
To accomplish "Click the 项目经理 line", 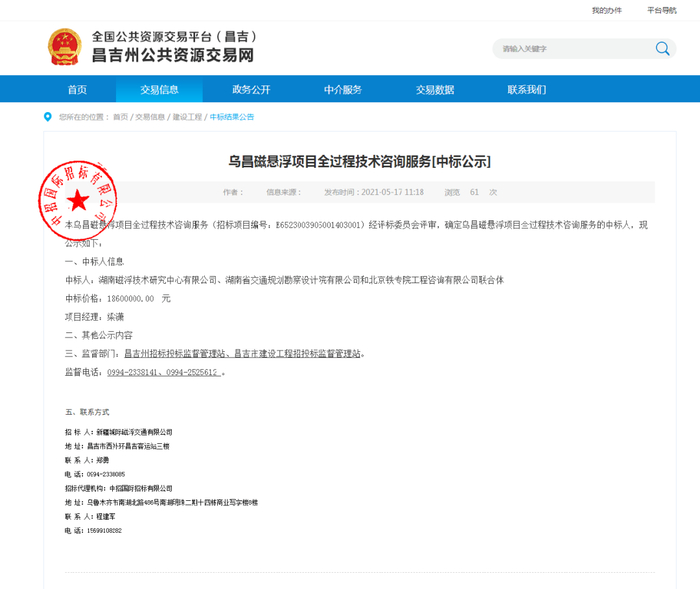I will point(95,317).
